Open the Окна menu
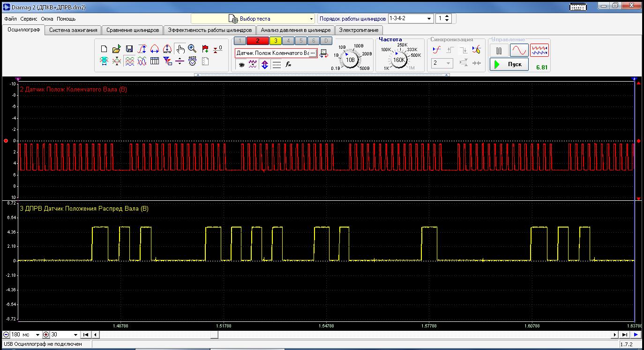Viewport: 644px width, 350px height. pos(47,19)
